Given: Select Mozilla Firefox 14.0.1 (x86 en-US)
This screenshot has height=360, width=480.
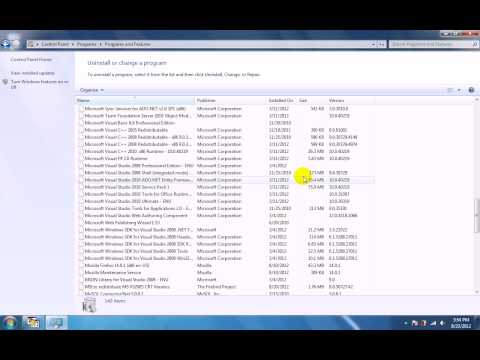Looking at the screenshot, I should pos(226,265).
